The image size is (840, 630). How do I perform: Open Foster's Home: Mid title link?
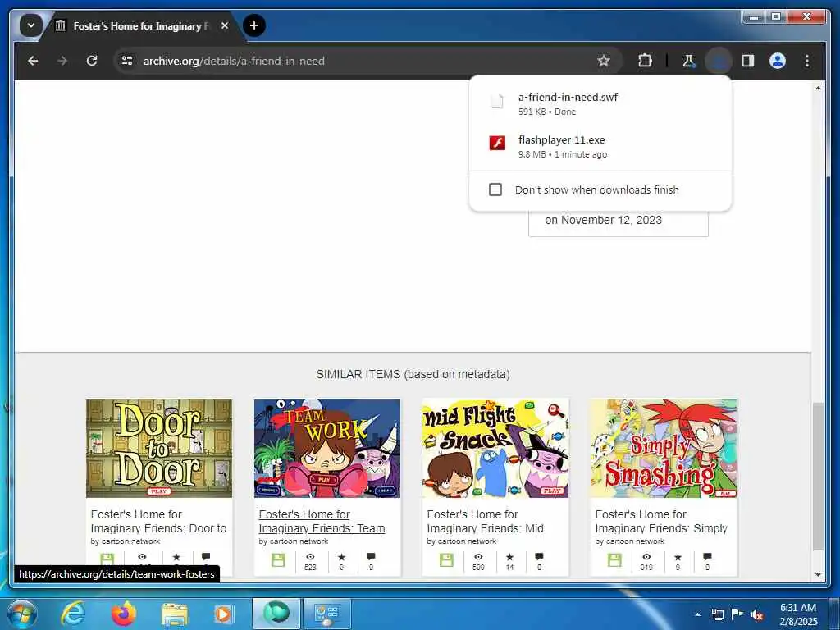[x=486, y=521]
